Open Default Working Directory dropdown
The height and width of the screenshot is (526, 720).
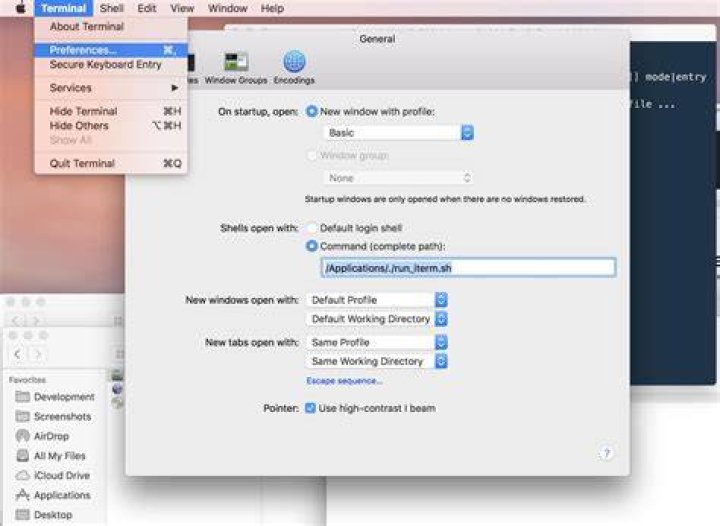(377, 319)
